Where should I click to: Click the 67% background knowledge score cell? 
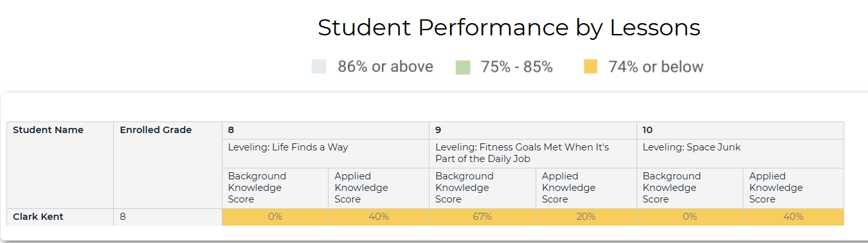[482, 217]
